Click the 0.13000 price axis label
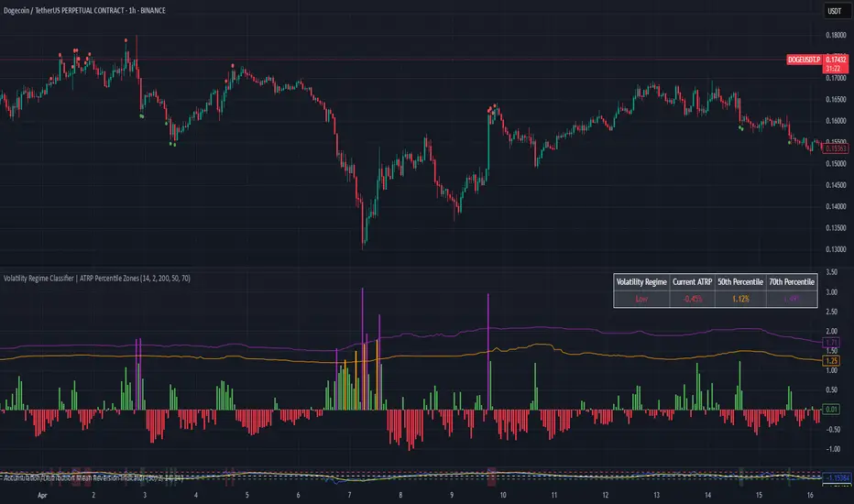 (x=836, y=249)
